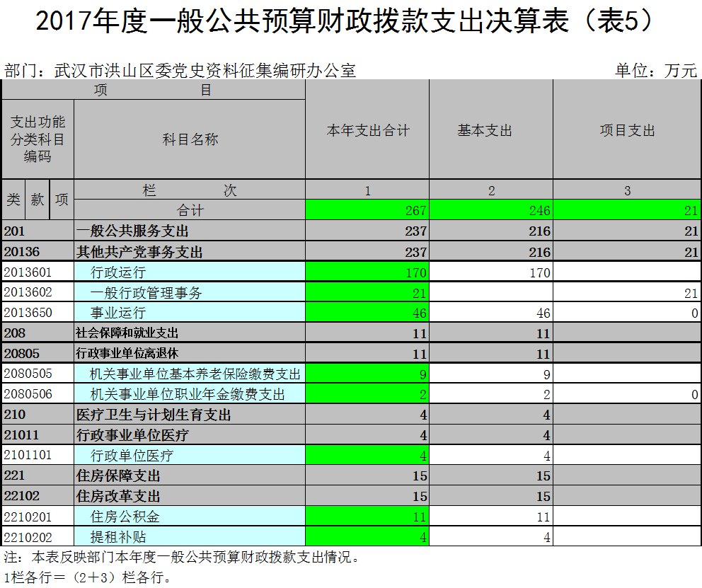Click the green 合计 cell showing 246

[491, 211]
